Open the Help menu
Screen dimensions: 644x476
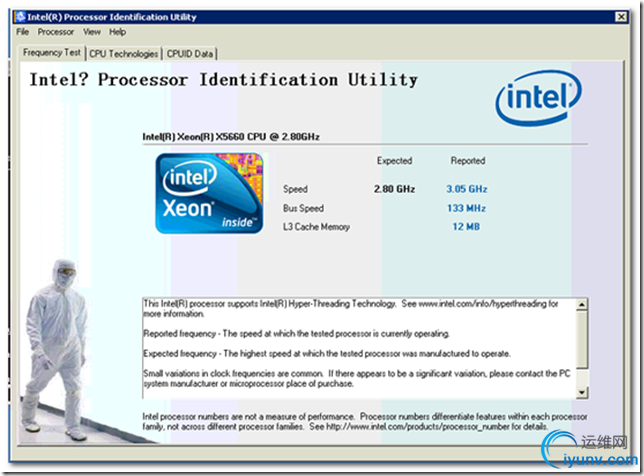click(x=117, y=32)
